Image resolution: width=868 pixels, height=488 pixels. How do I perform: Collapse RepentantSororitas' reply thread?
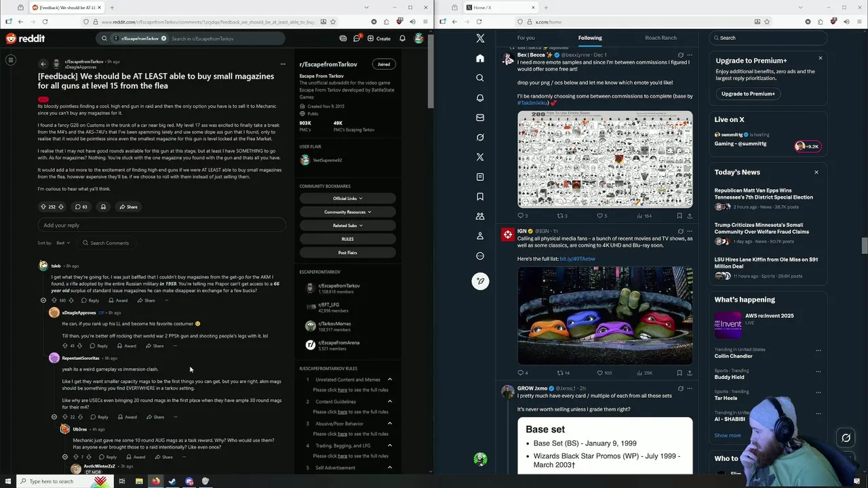point(54,417)
